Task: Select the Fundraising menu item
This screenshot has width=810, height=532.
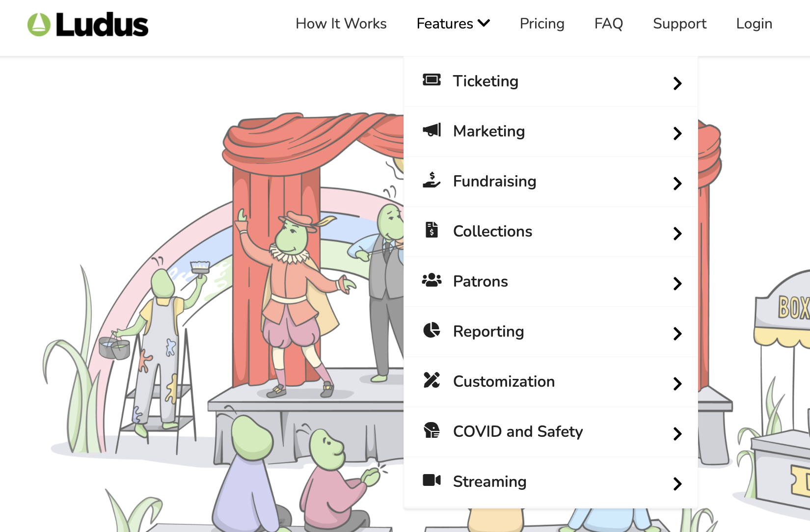Action: pyautogui.click(x=494, y=181)
